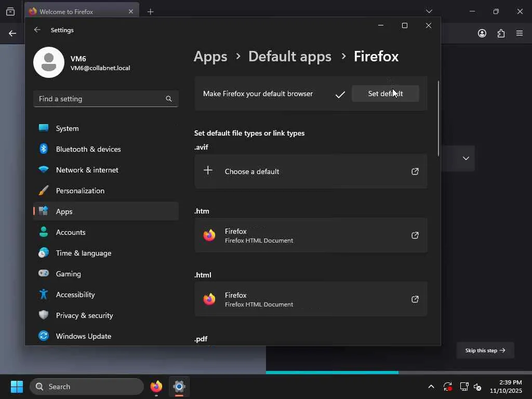532x399 pixels.
Task: Click the muted volume tray icon
Action: [477, 387]
